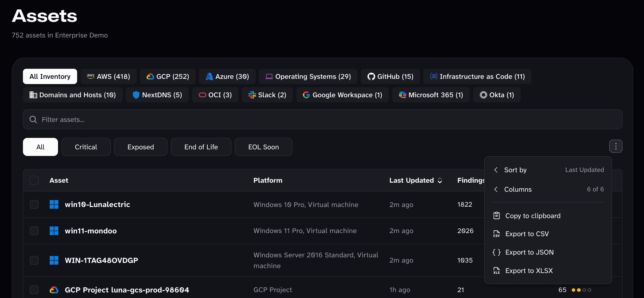Viewport: 644px width, 298px height.
Task: Choose Copy to clipboard
Action: coord(548,216)
